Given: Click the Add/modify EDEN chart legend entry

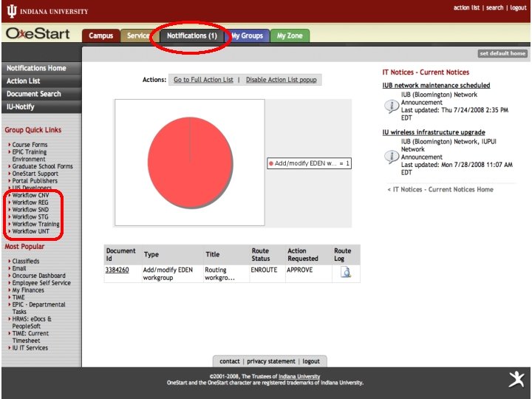Looking at the screenshot, I should click(x=309, y=163).
